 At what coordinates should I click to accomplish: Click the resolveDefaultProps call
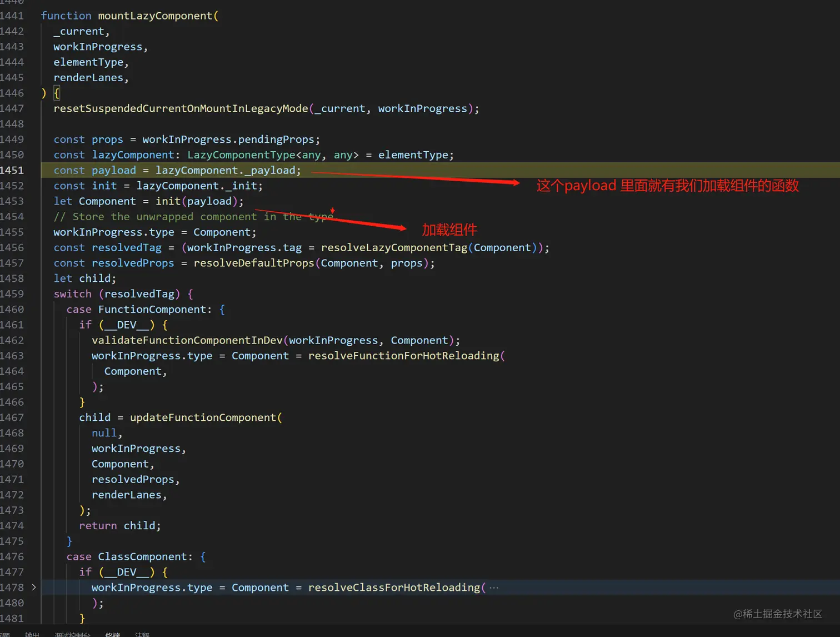pos(254,263)
